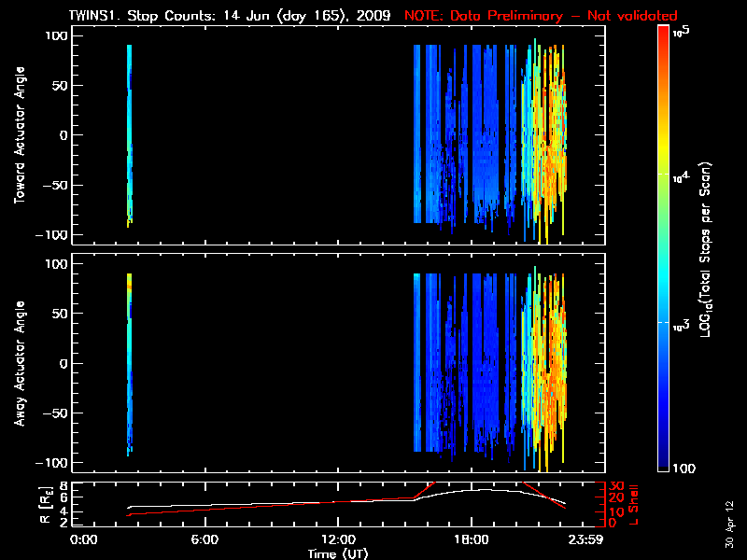Select the red 'Data Preliminary – Not validated' note
Viewport: 747px width, 560px height.
pos(541,16)
